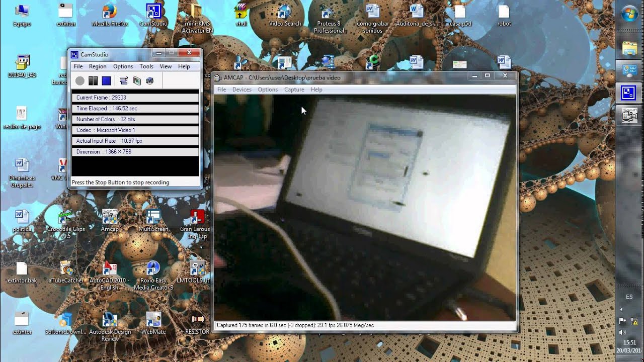Screen dimensions: 644x362
Task: Select the Mozilla Firefox desktop icon
Action: (110, 16)
